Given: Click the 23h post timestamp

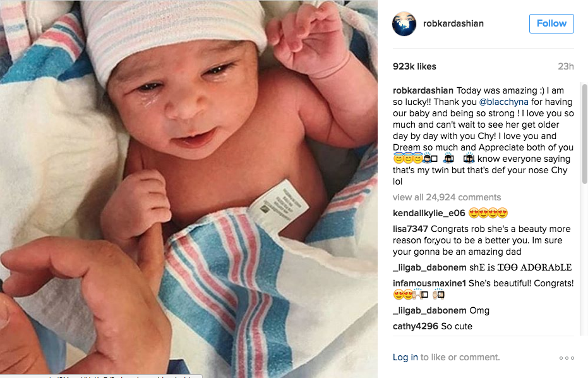Looking at the screenshot, I should (x=565, y=66).
